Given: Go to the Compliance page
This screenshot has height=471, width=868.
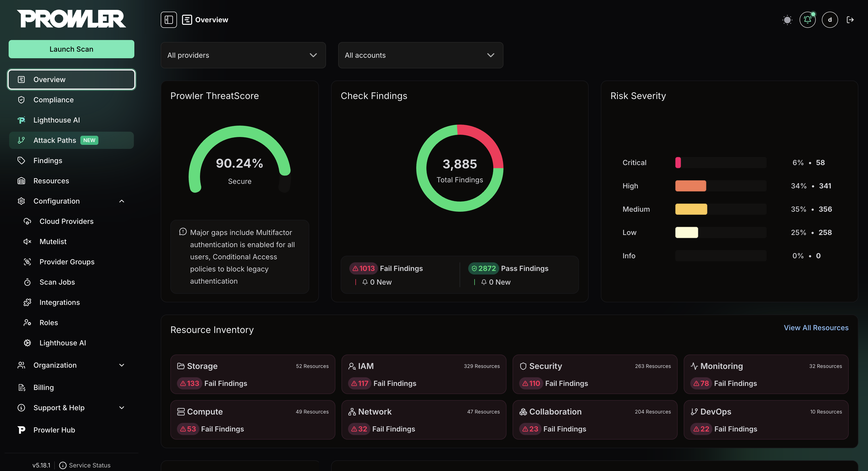Looking at the screenshot, I should pos(53,100).
